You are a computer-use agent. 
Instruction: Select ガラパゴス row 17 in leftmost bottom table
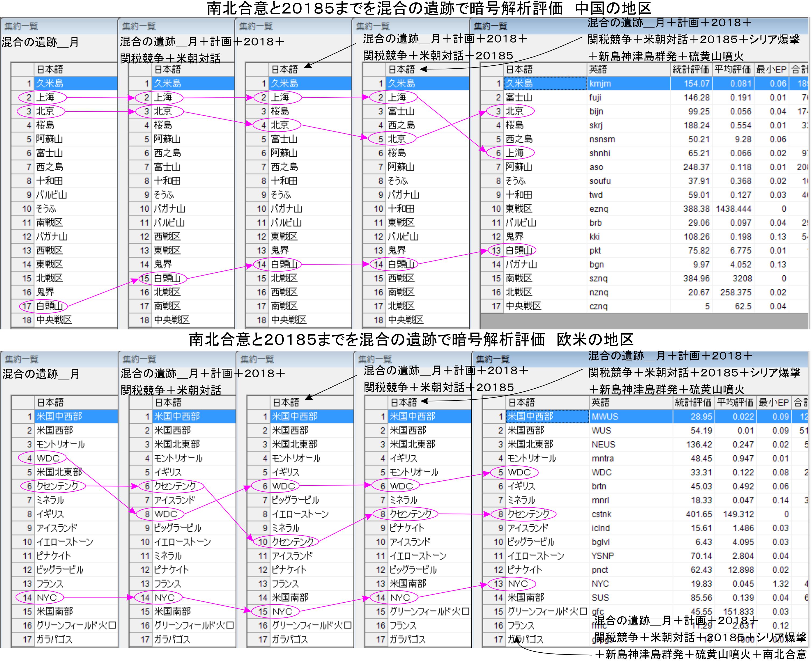(54, 639)
